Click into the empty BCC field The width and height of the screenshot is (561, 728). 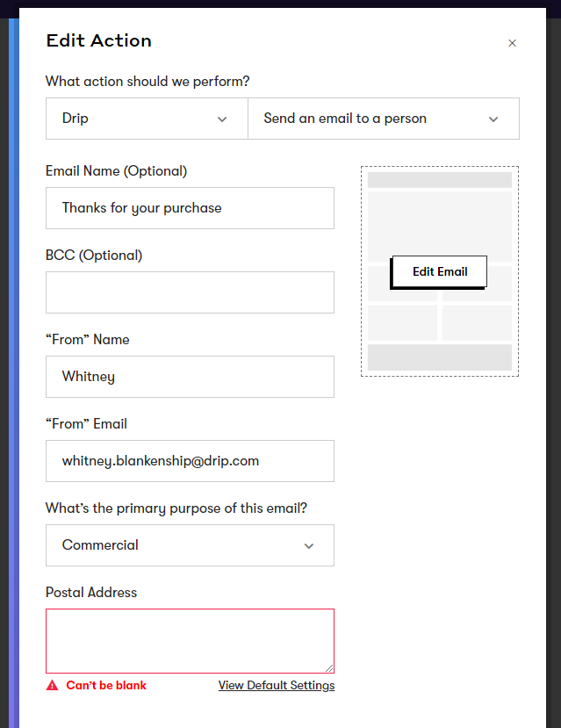(x=190, y=292)
